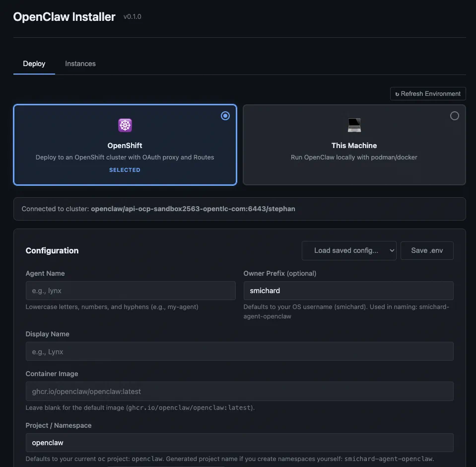Focus the Agent Name input field
Image resolution: width=476 pixels, height=467 pixels.
131,291
